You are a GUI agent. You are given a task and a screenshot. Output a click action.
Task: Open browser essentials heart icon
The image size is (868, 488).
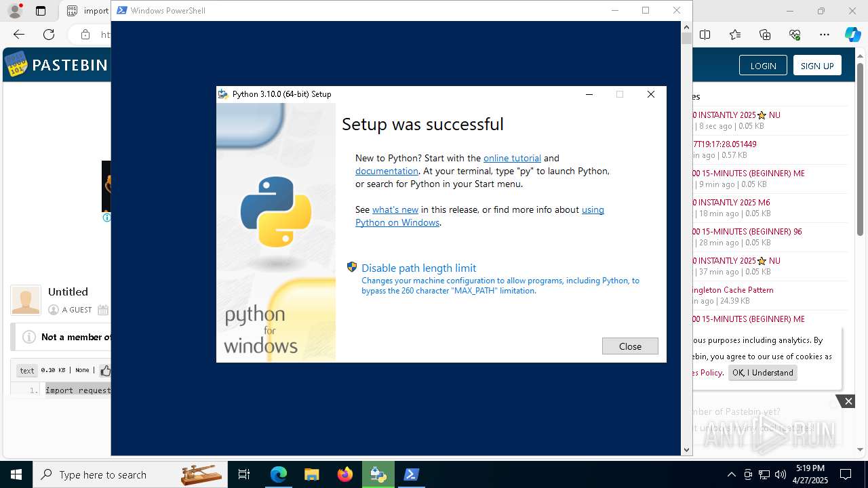795,35
